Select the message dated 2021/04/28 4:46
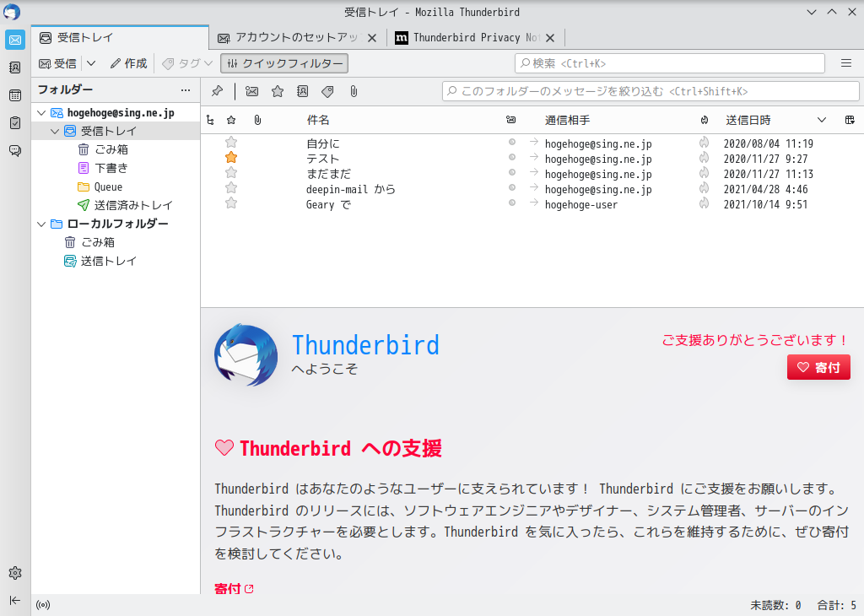This screenshot has width=864, height=616. [532, 190]
